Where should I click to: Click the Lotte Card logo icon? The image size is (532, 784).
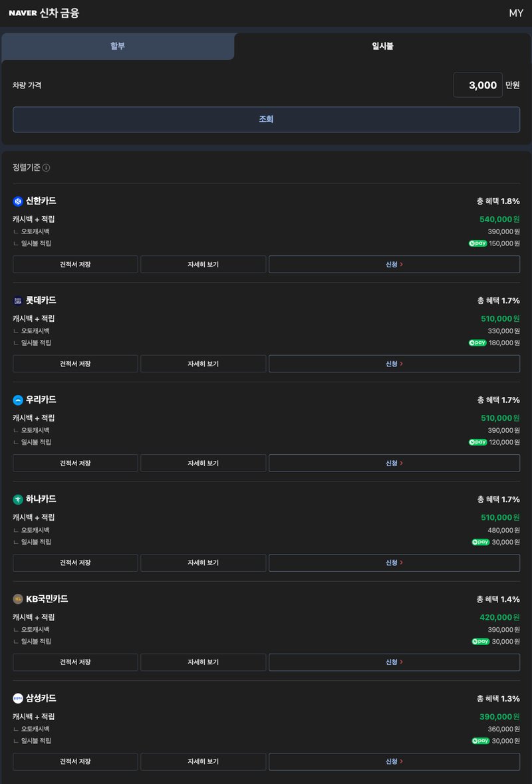coord(18,301)
